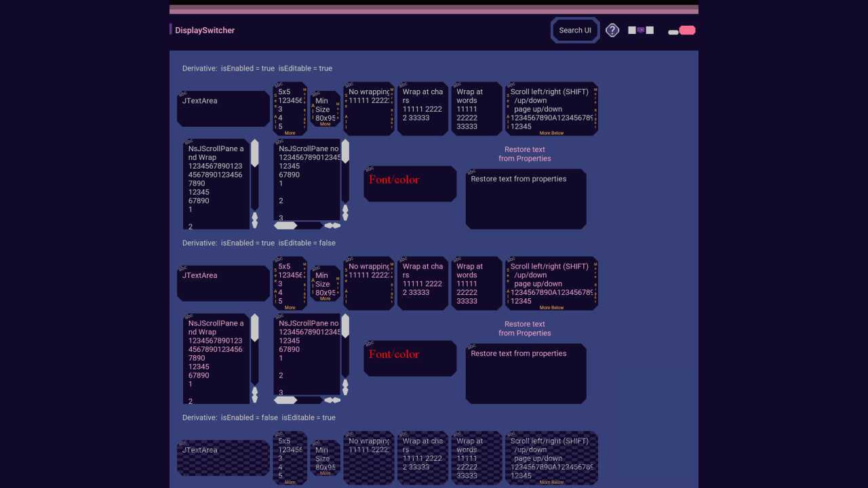Click horizontal scrollbar thumb of NsJScrollPane no-wrap, isEditable true
Screen dimensions: 868x488
[x=285, y=225]
